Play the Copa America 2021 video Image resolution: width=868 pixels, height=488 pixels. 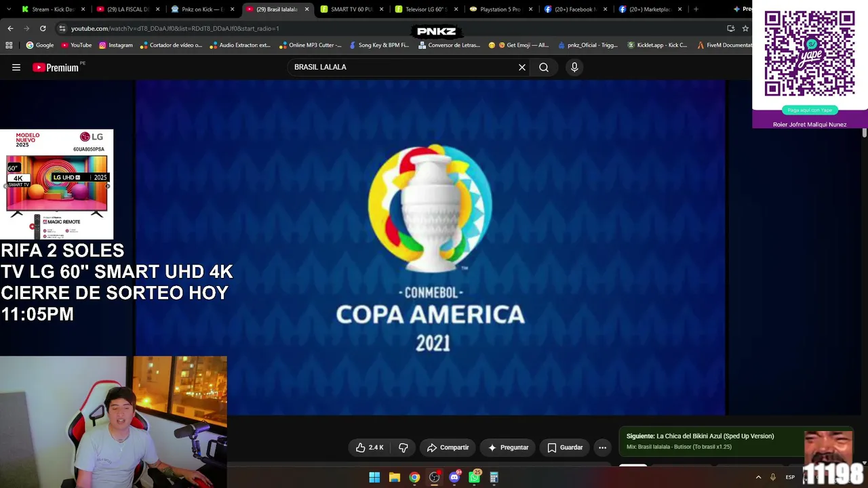click(x=430, y=247)
